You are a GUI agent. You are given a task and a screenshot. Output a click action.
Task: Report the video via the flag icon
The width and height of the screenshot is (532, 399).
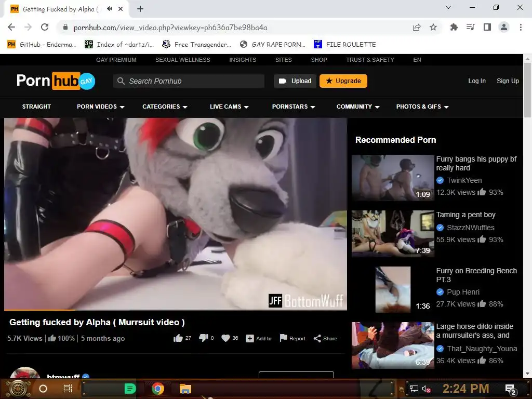tap(283, 338)
